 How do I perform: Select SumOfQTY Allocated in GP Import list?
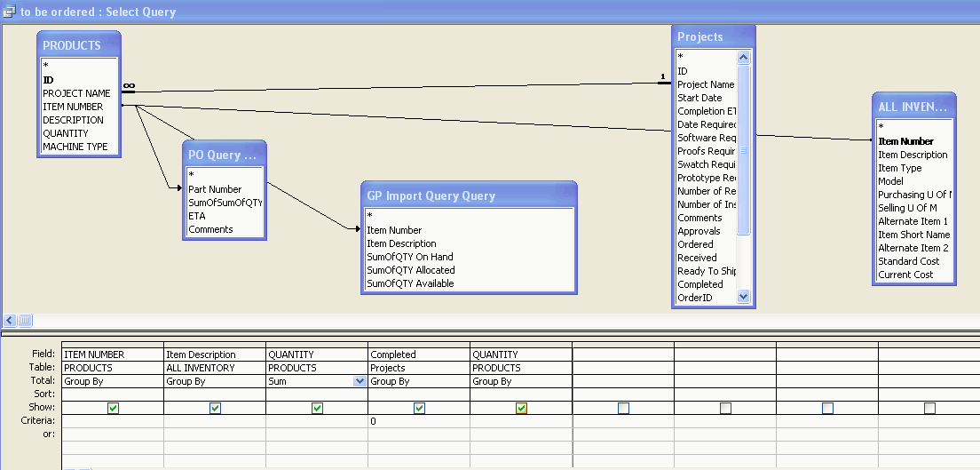point(410,270)
